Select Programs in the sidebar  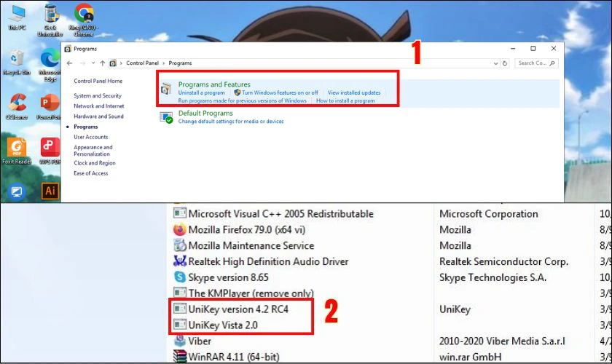[86, 127]
